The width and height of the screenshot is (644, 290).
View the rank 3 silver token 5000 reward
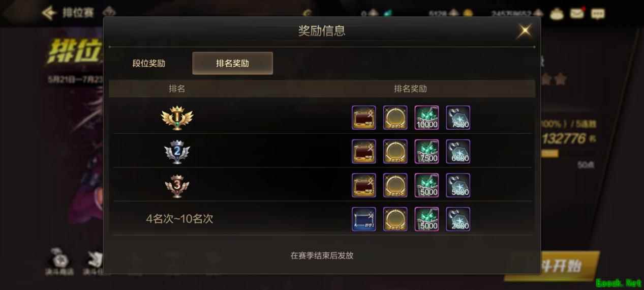tap(458, 185)
